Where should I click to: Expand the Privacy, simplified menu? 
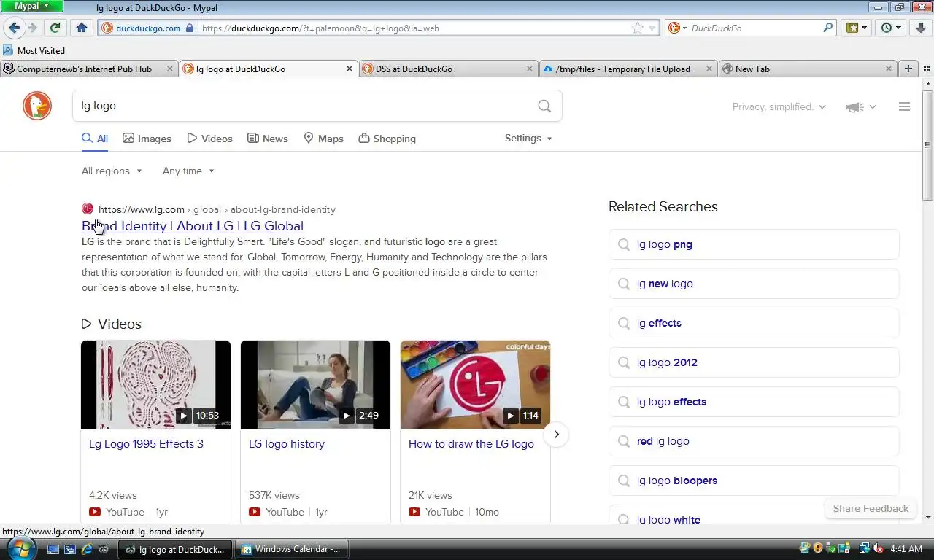tap(779, 106)
